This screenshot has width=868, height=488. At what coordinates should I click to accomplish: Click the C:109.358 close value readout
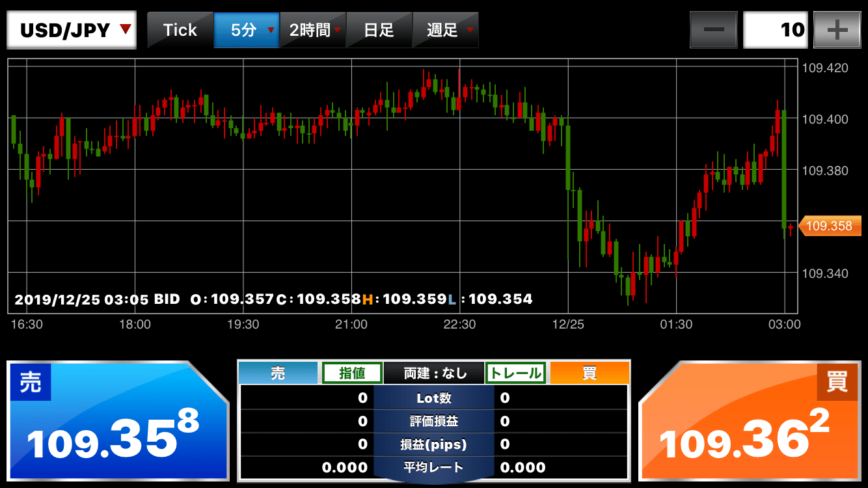[318, 299]
